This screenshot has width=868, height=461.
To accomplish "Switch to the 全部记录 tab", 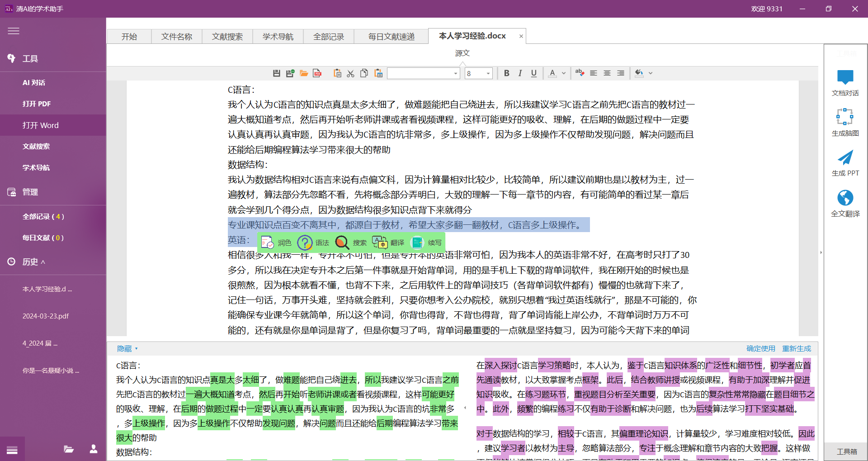I will click(x=329, y=37).
